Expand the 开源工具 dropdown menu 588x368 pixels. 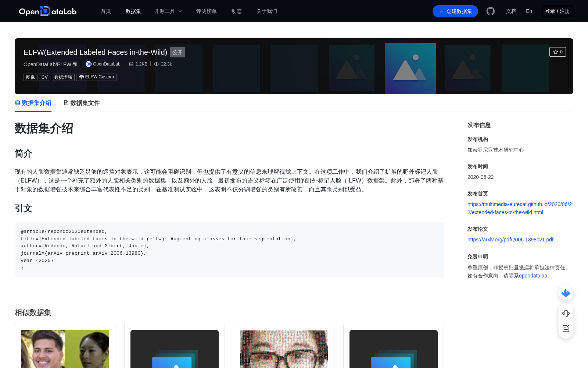tap(168, 11)
